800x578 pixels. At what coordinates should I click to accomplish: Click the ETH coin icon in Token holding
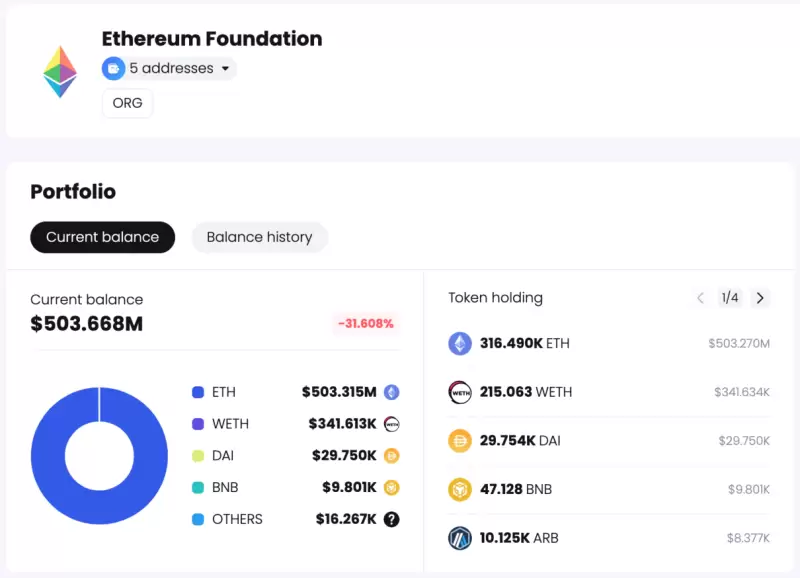(460, 344)
